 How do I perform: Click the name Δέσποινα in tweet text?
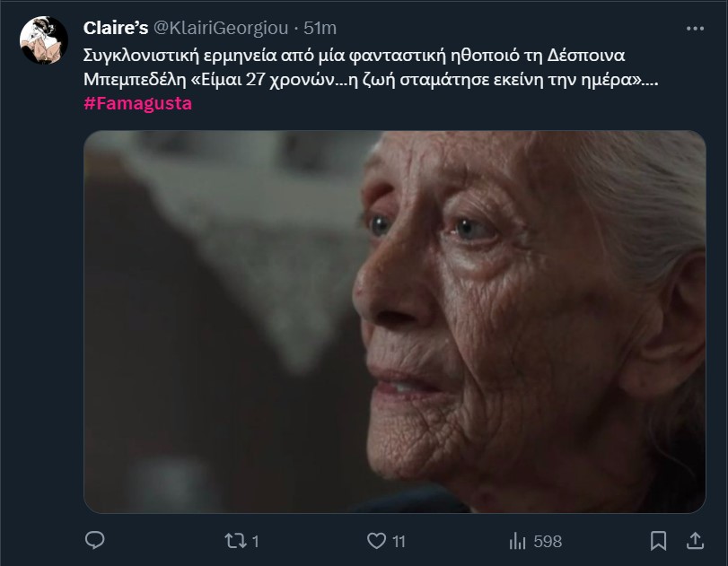(585, 56)
